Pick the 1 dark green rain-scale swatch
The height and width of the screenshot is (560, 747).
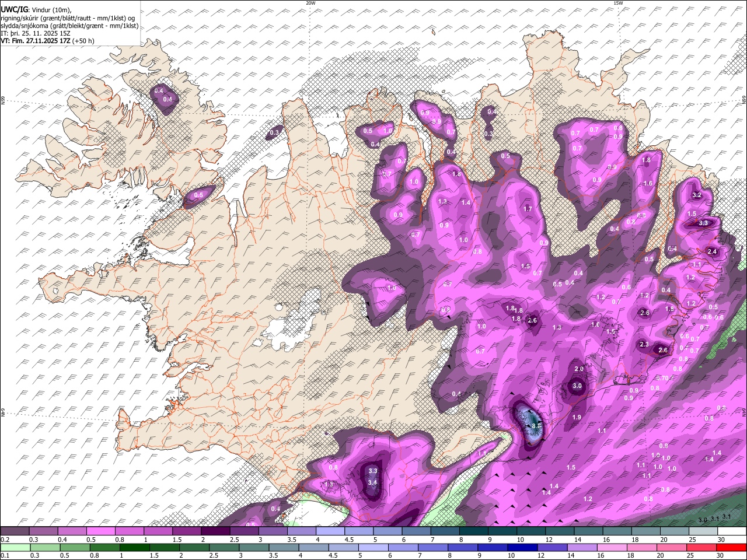pos(134,547)
